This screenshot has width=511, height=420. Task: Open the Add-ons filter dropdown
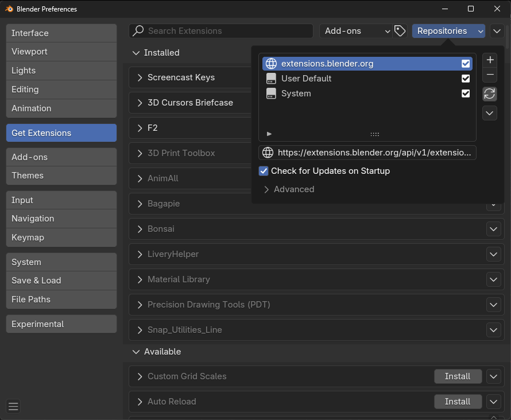356,31
